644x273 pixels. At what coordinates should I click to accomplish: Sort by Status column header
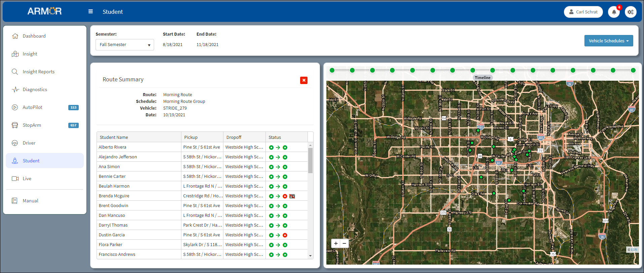[286, 137]
